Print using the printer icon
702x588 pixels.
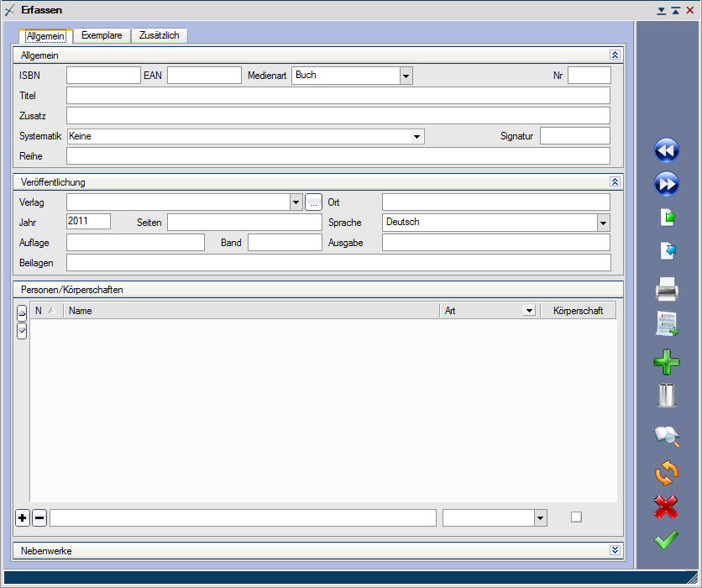[x=667, y=289]
